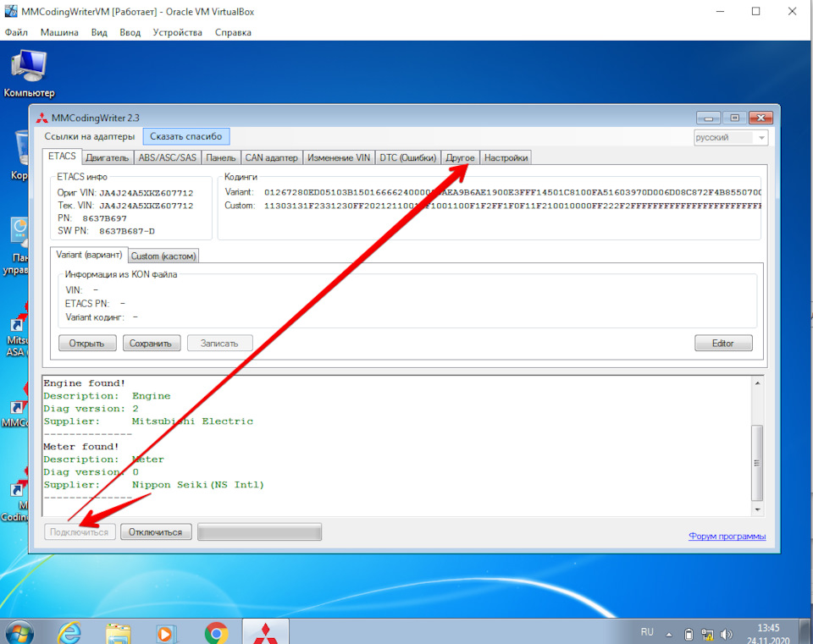Select the Другое tab

461,157
